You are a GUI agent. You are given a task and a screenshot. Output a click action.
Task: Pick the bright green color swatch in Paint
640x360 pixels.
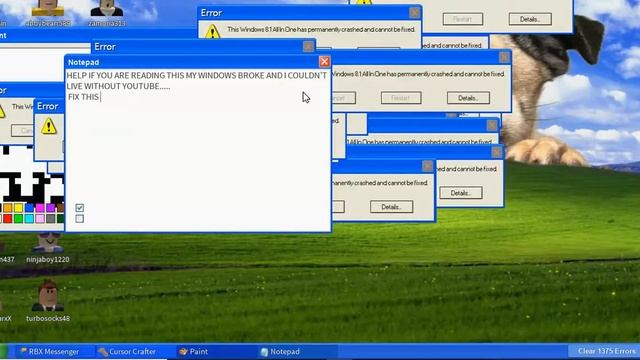click(18, 219)
